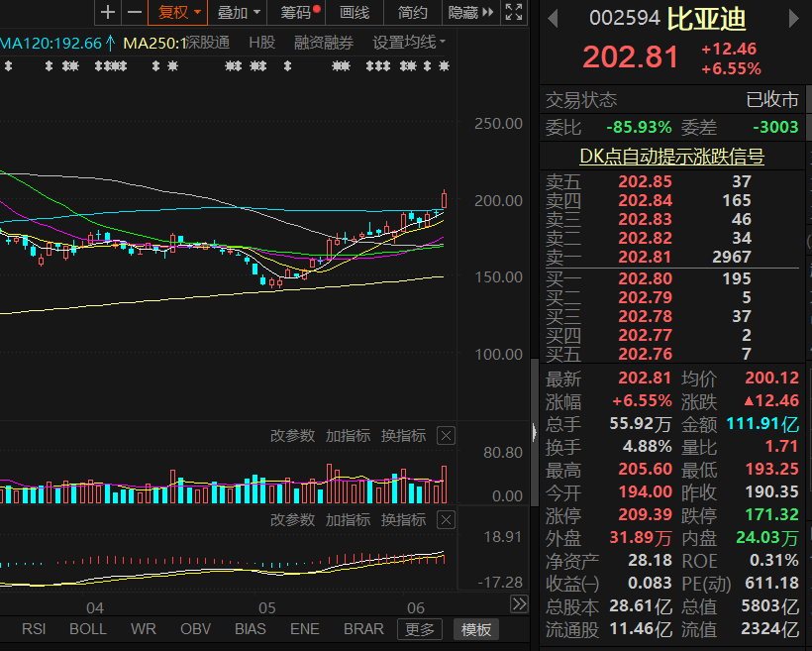Viewport: 812px width, 651px height.
Task: Click the 04 month label on timeline
Action: click(95, 607)
